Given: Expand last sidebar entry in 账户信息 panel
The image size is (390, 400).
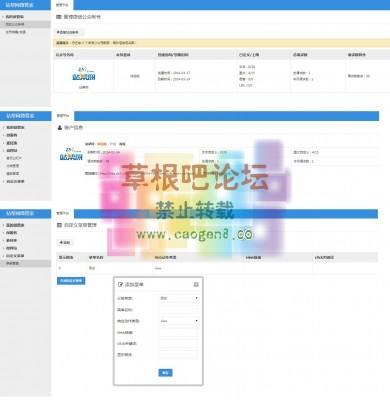Looking at the screenshot, I should coord(15,181).
